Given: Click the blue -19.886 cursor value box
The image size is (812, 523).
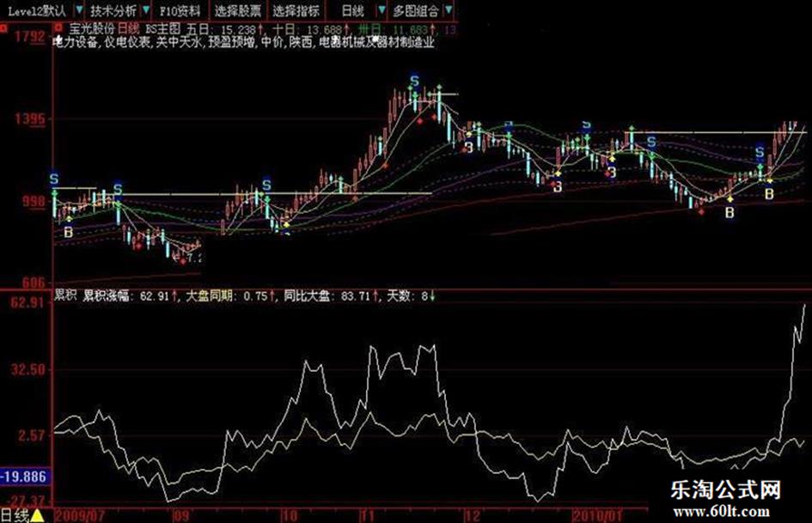Looking at the screenshot, I should (x=26, y=477).
